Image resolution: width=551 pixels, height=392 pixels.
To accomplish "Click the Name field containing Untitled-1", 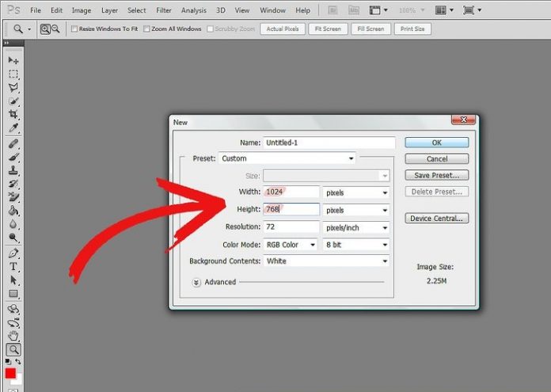I will pos(329,143).
